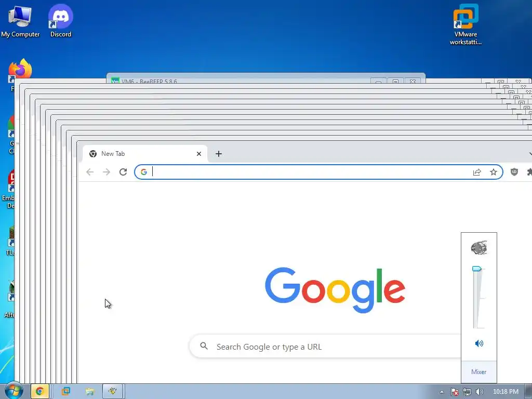Click the volume slider handle
532x399 pixels.
(477, 269)
